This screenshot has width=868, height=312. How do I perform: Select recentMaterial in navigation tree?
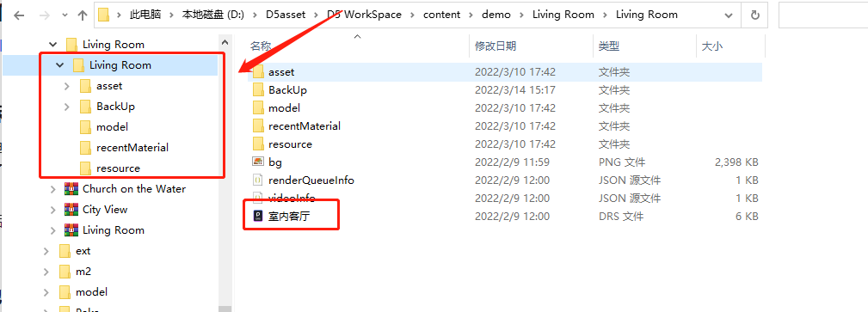pyautogui.click(x=132, y=148)
